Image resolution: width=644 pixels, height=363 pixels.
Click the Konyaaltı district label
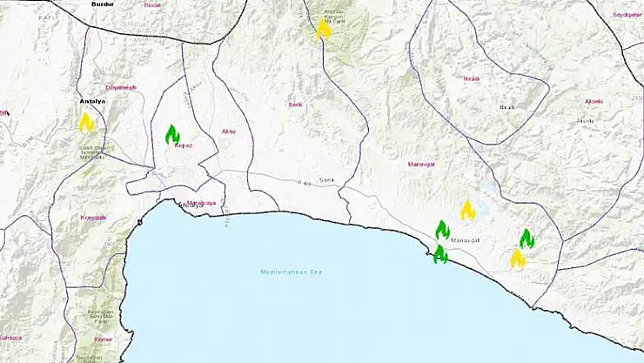point(93,218)
